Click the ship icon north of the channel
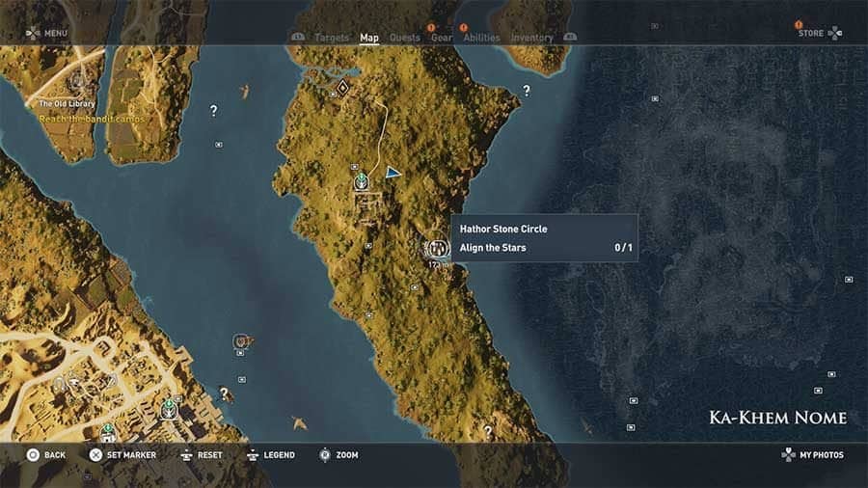 (245, 92)
